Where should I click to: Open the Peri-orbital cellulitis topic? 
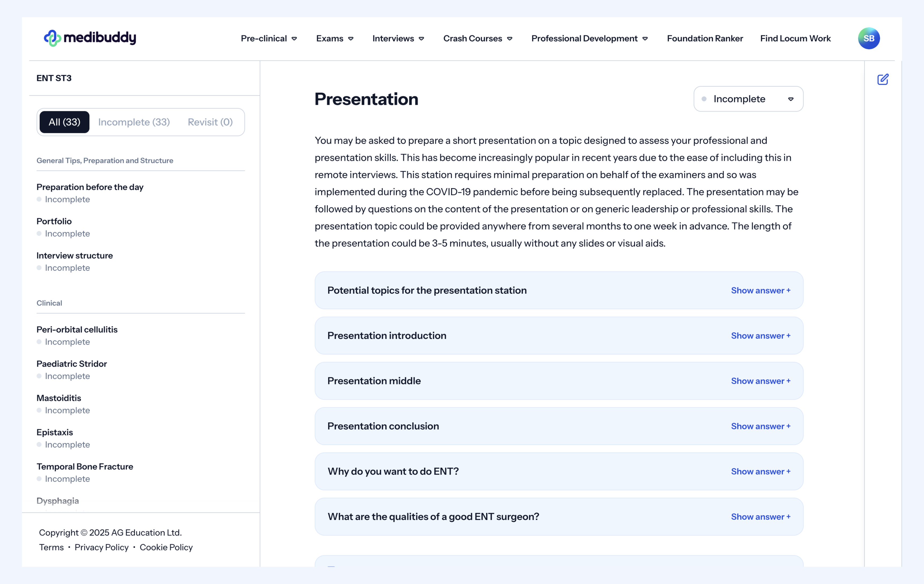[77, 329]
